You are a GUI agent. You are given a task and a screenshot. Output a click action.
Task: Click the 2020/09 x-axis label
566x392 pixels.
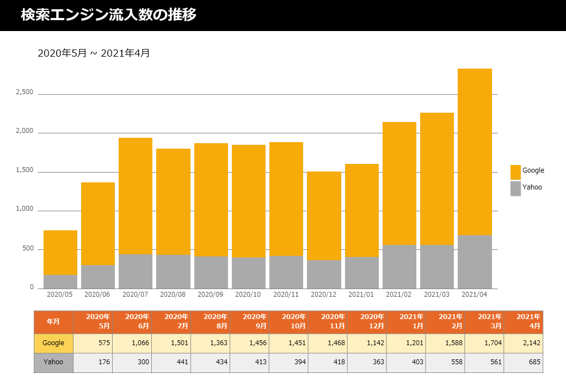tap(210, 295)
